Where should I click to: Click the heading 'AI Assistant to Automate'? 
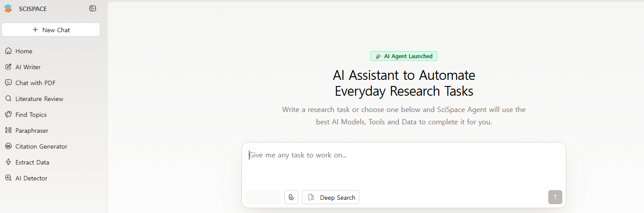(x=404, y=75)
